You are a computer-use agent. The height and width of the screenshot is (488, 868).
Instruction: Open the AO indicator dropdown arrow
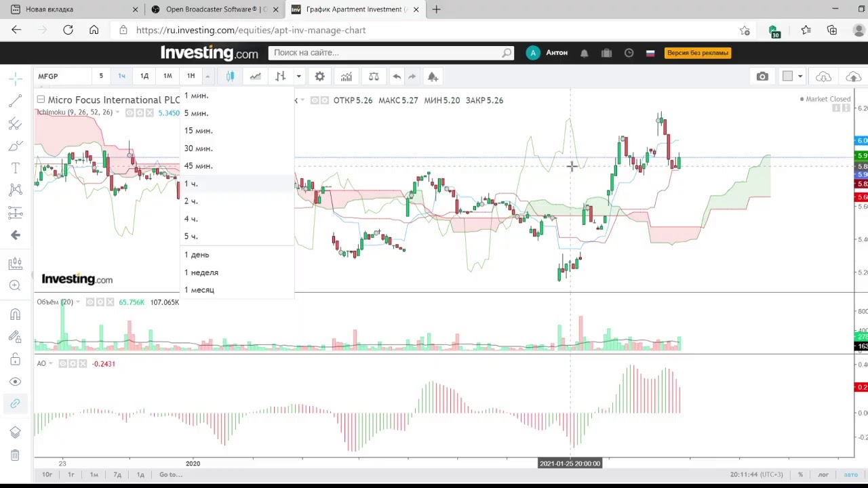pos(52,364)
